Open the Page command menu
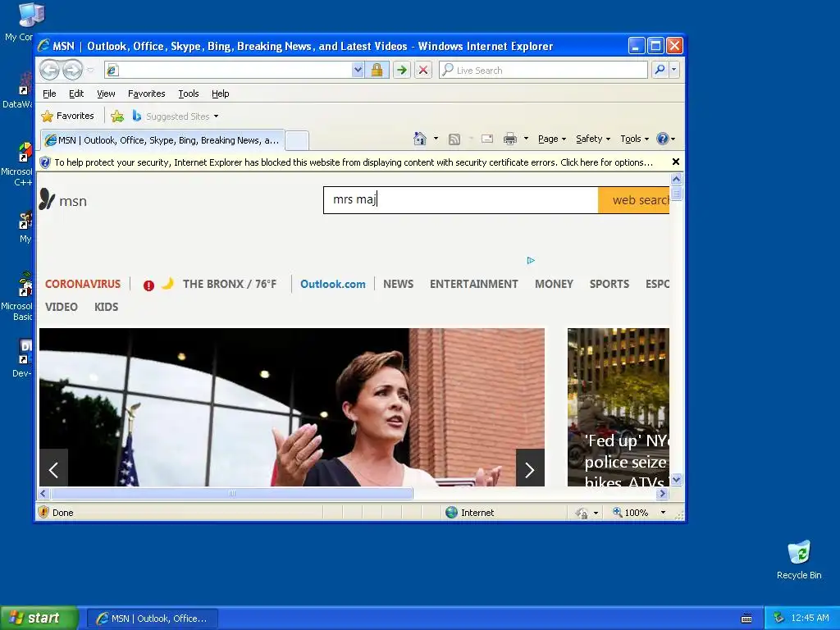This screenshot has width=840, height=630. coord(552,139)
